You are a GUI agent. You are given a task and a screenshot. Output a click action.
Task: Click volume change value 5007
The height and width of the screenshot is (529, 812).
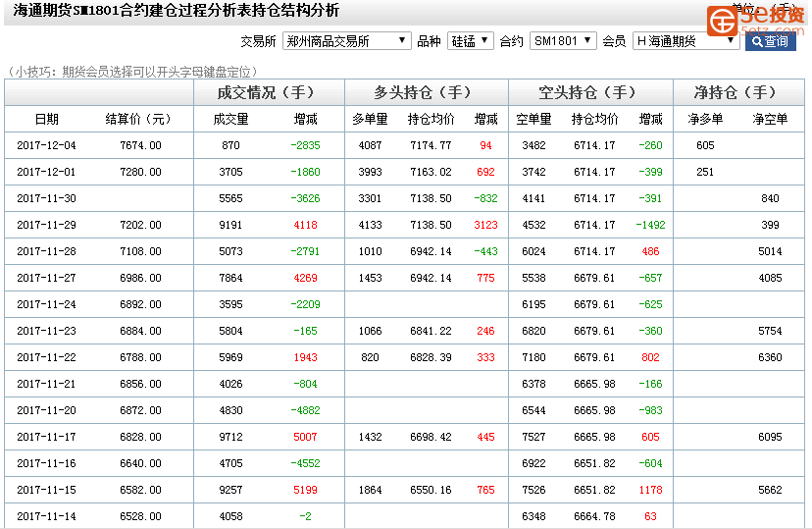[306, 437]
